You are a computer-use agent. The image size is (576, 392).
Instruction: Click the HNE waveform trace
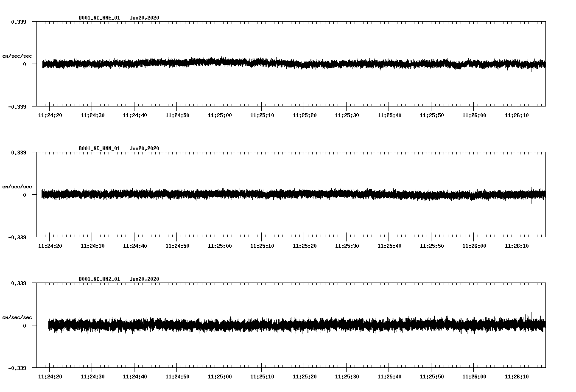click(294, 64)
